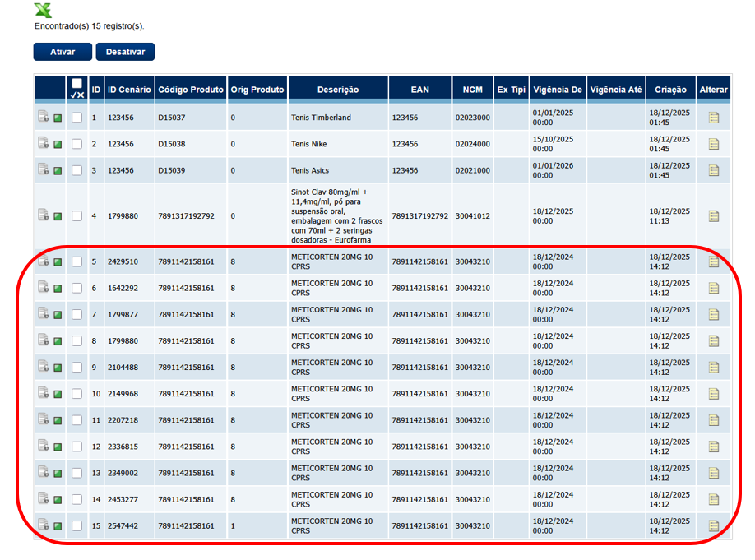Click the NCM column header
Viewport: 755px width, 560px height.
coord(473,90)
